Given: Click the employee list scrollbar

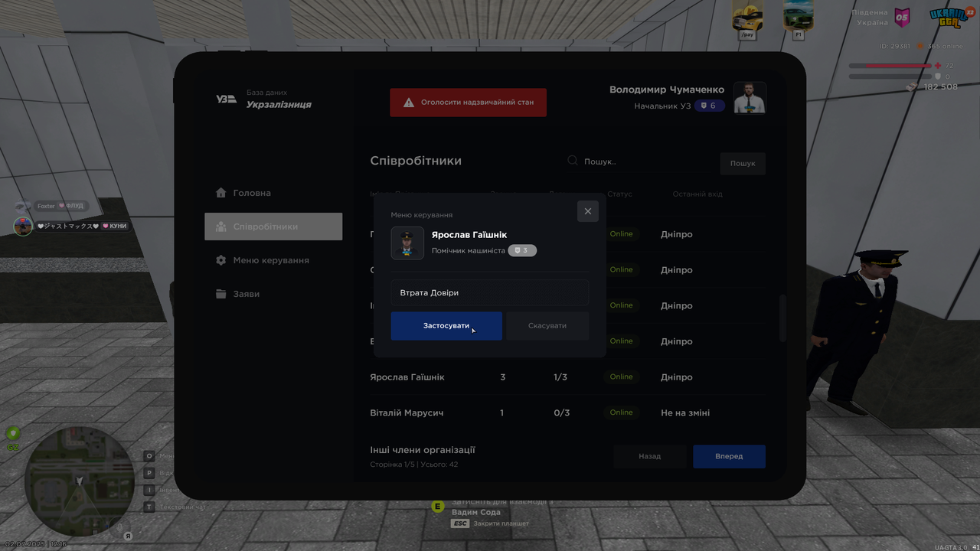Looking at the screenshot, I should 782,318.
